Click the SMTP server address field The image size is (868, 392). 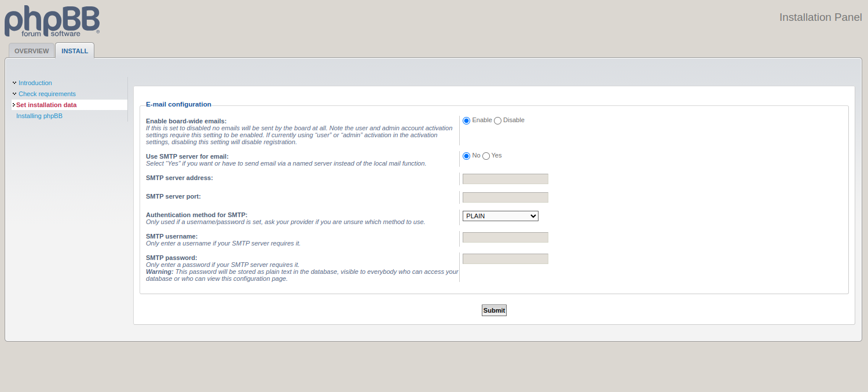coord(505,179)
